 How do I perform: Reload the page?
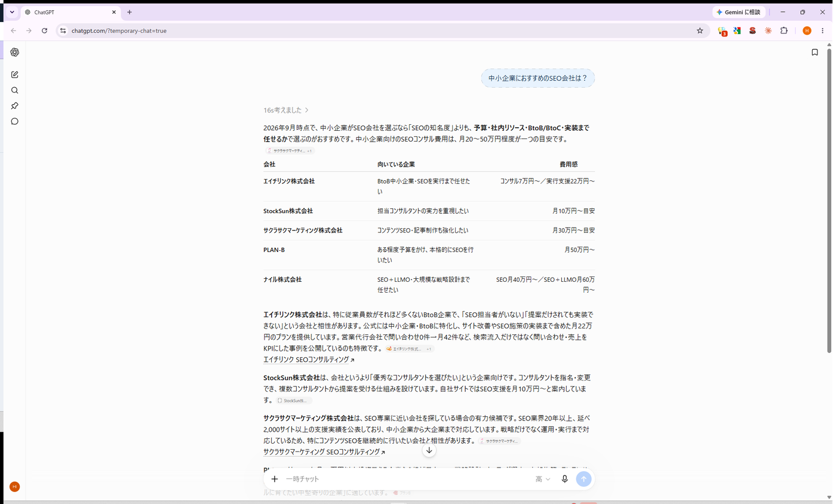click(x=44, y=30)
